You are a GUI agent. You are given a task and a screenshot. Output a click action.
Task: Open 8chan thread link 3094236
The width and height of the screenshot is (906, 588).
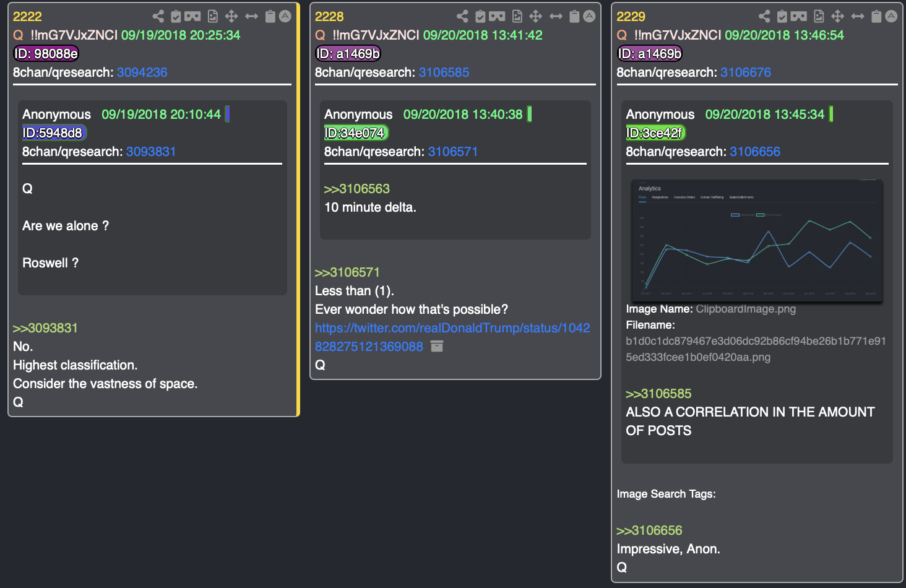pos(142,72)
